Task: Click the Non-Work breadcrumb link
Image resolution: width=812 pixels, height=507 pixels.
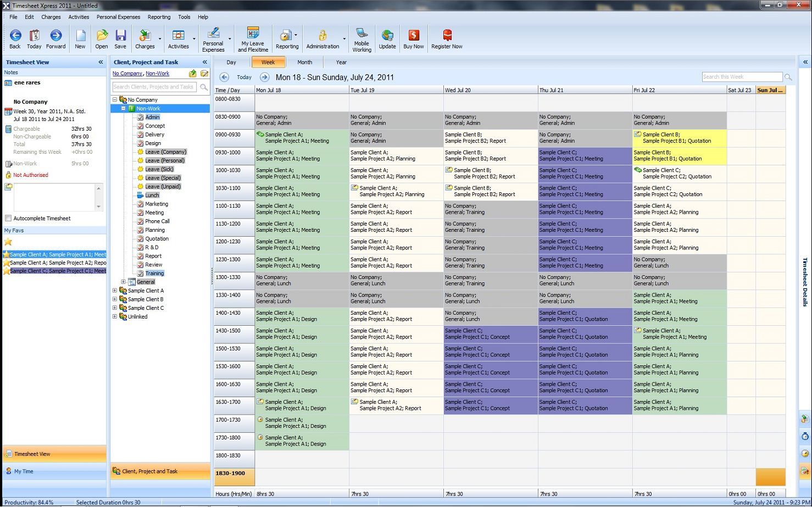Action: pyautogui.click(x=158, y=74)
